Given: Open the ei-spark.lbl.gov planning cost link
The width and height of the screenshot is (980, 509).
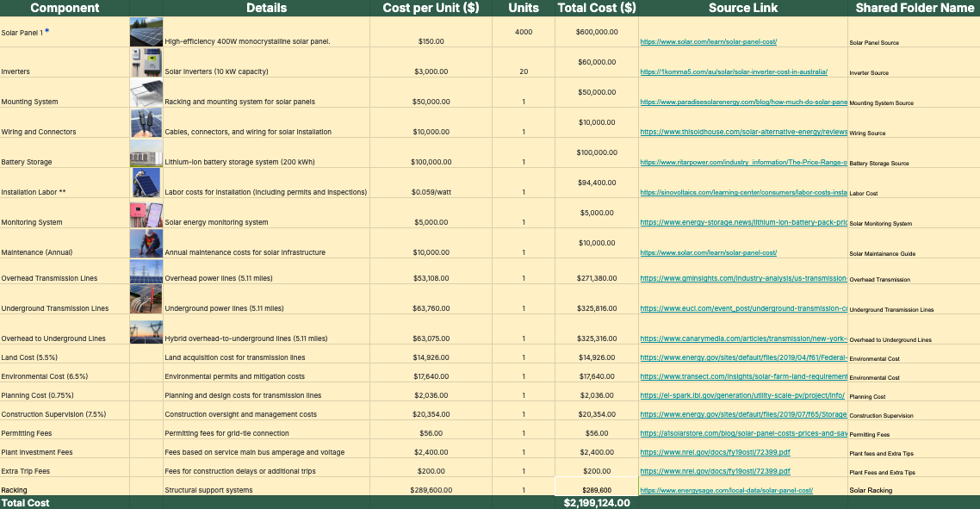Looking at the screenshot, I should click(741, 395).
